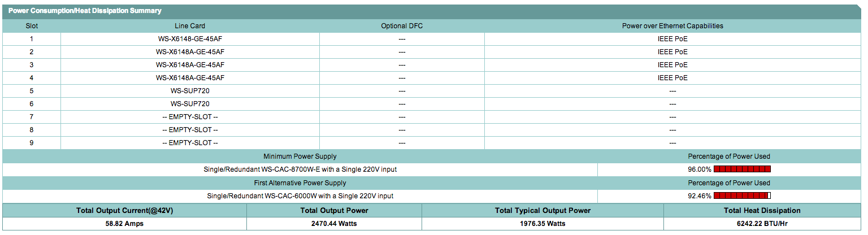This screenshot has height=235, width=868.
Task: Click the EMPTY-SLOT entry in slot 7
Action: pyautogui.click(x=190, y=117)
